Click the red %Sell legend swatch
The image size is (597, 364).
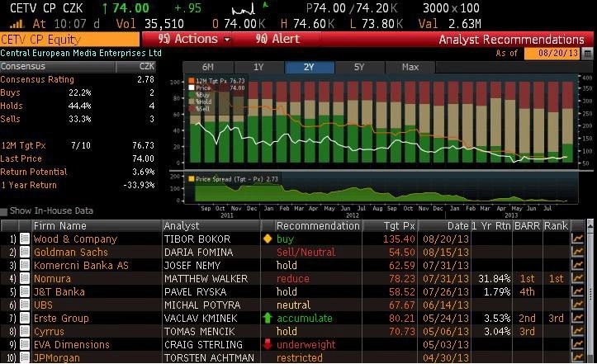click(x=192, y=109)
